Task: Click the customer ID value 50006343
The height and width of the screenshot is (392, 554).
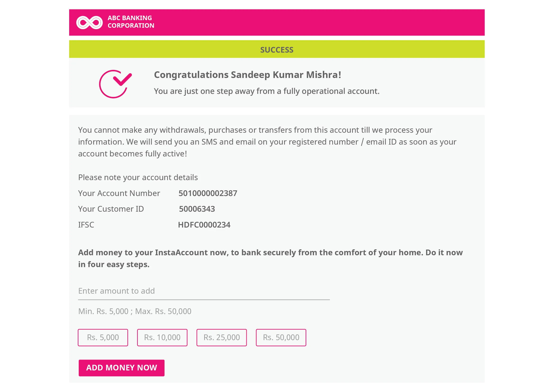Action: point(197,209)
